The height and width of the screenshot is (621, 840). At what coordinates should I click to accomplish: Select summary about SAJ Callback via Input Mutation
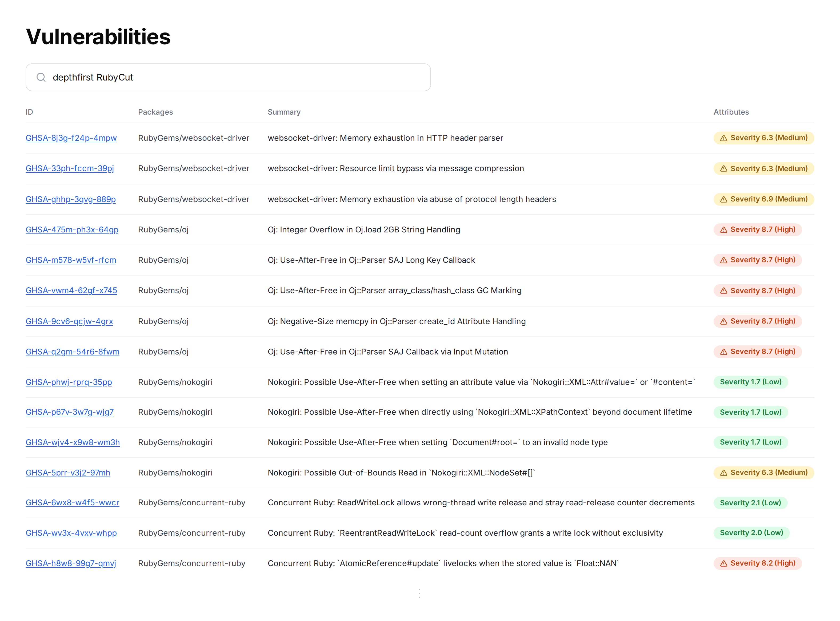[x=388, y=352]
